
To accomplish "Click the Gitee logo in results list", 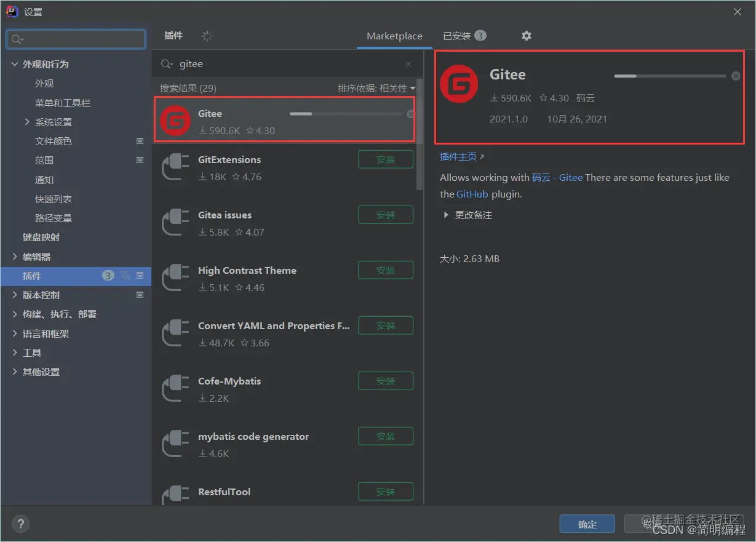I will 175,121.
